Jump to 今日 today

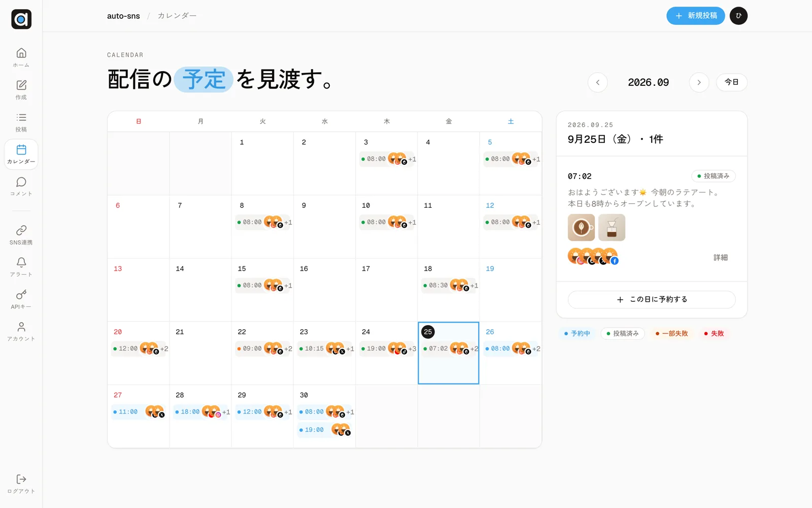coord(731,82)
